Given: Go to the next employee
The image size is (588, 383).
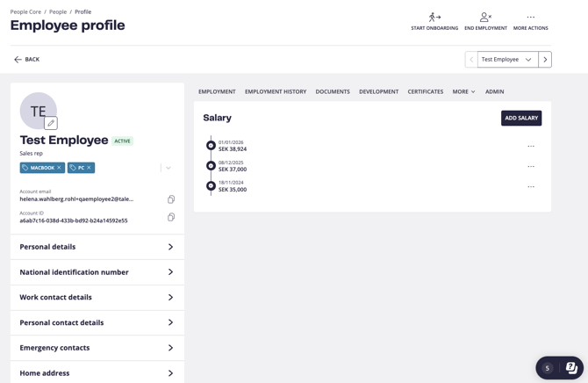Looking at the screenshot, I should [x=545, y=60].
